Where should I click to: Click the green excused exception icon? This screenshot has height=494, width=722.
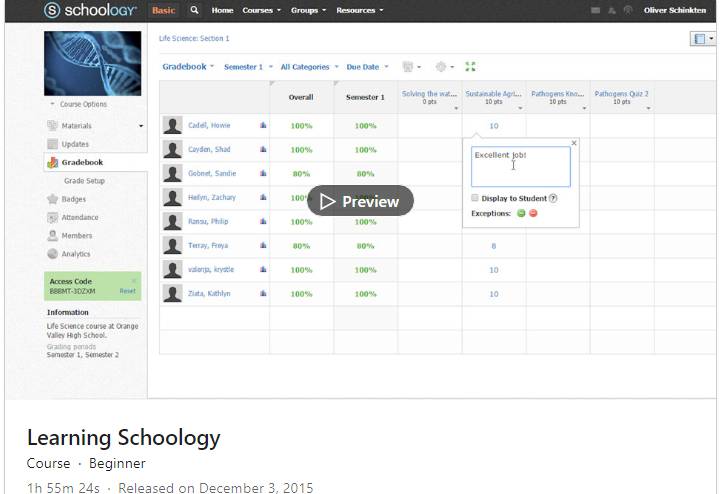click(x=521, y=213)
